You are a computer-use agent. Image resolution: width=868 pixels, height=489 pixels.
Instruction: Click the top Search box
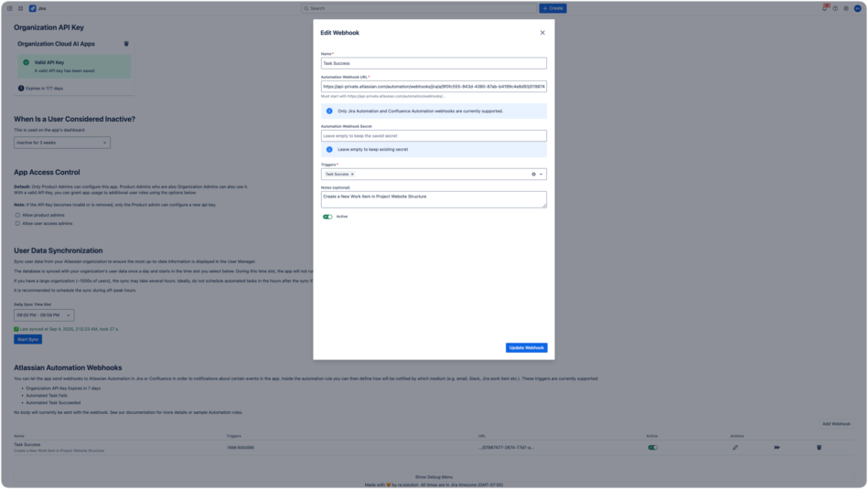(x=419, y=8)
